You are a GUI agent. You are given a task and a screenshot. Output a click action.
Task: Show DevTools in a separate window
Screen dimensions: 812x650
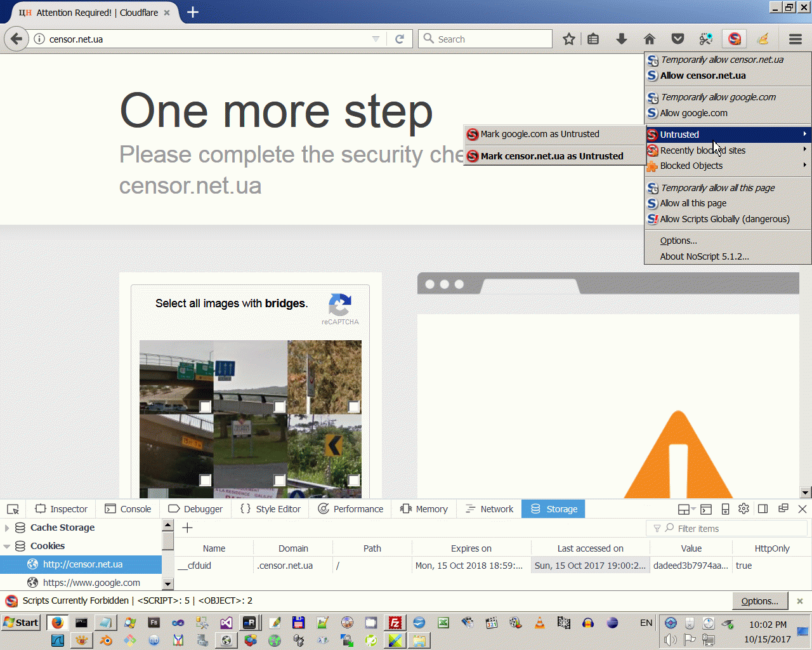tap(783, 509)
